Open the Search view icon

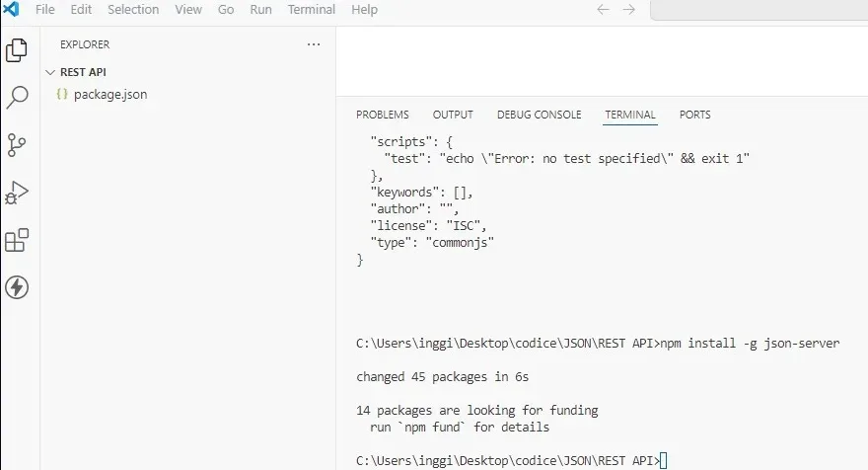coord(17,98)
